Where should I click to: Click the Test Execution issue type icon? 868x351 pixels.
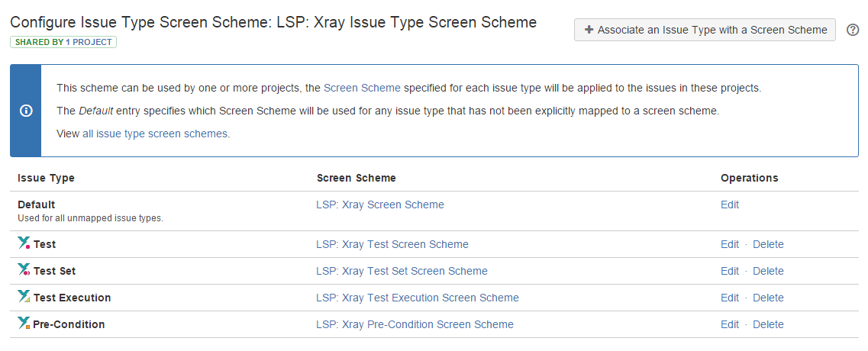(x=24, y=296)
